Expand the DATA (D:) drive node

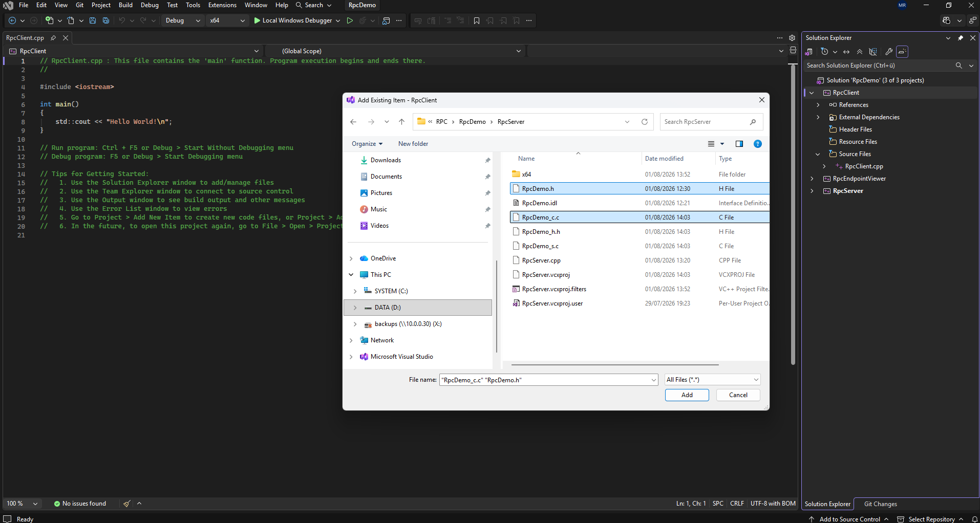(355, 308)
